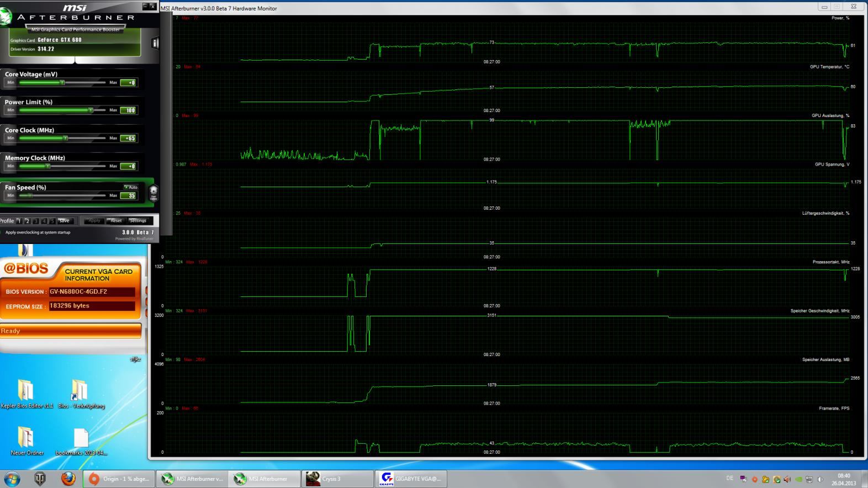The image size is (868, 488).
Task: Open the Neuer Ordner folder icon
Action: point(26,437)
